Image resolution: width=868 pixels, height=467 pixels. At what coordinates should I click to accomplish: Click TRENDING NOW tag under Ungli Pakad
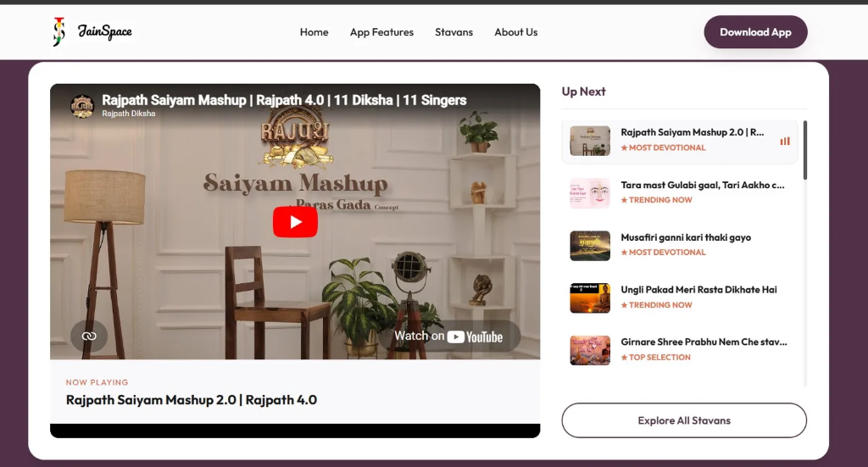click(657, 305)
